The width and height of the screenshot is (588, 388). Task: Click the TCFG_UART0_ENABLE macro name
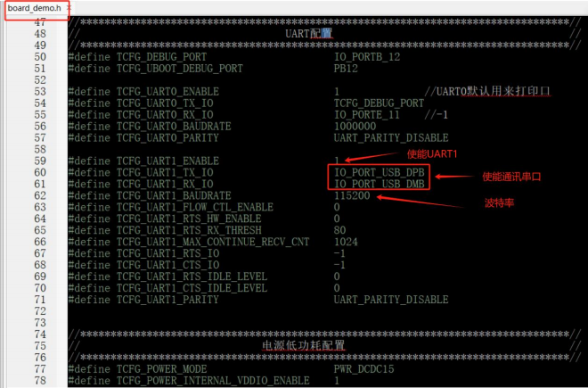(x=167, y=92)
